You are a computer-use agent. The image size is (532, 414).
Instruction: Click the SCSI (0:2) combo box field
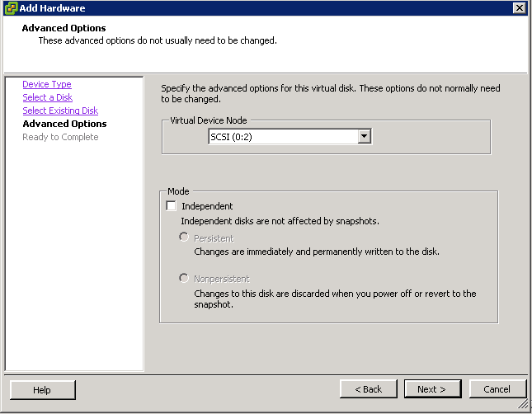coord(290,136)
